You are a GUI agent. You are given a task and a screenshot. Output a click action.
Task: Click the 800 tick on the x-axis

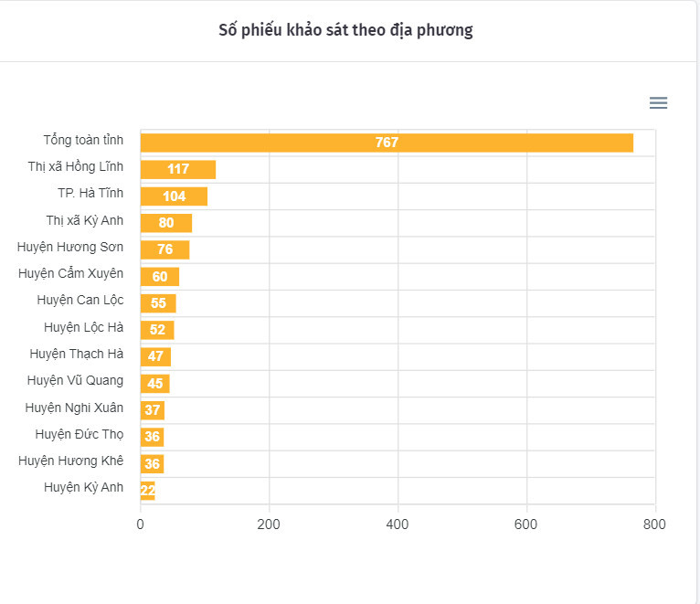pyautogui.click(x=654, y=525)
